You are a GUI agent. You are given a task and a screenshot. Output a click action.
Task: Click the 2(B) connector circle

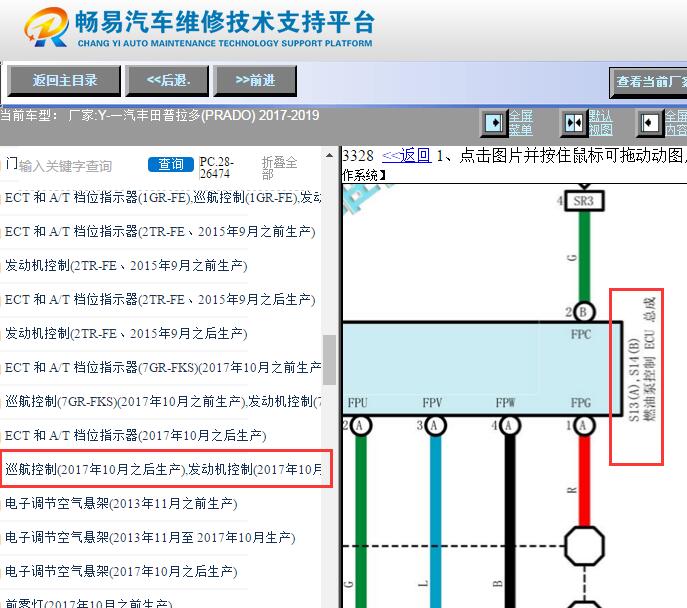pyautogui.click(x=583, y=312)
